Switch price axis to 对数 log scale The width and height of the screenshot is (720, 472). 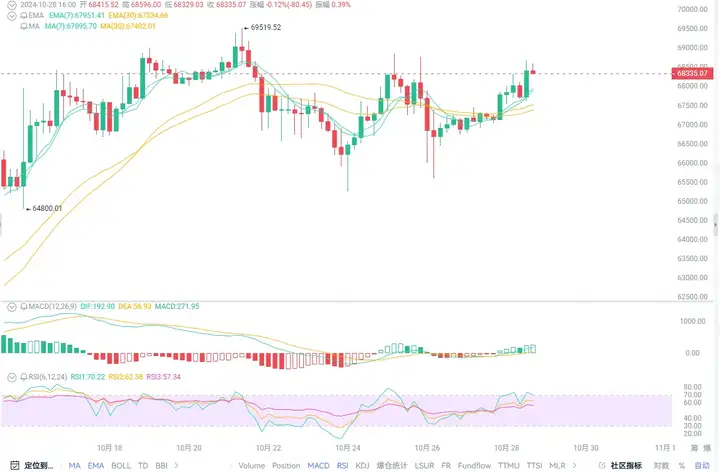click(x=661, y=466)
